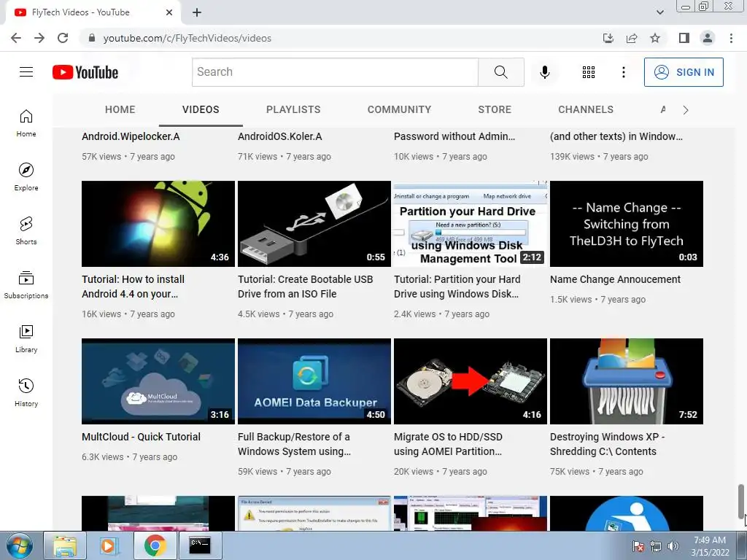Open YouTube settings three-dot menu
Image resolution: width=747 pixels, height=560 pixels.
tap(623, 72)
